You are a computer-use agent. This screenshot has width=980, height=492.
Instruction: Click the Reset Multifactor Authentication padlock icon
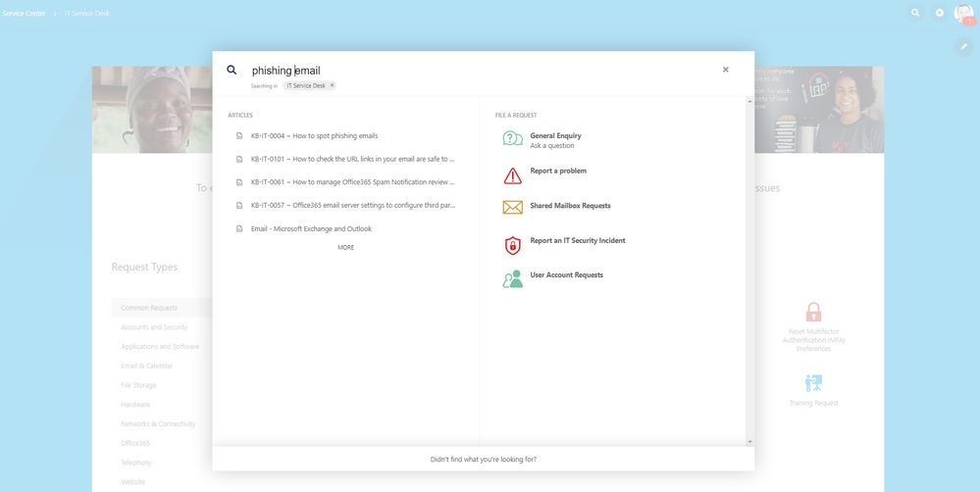(813, 312)
